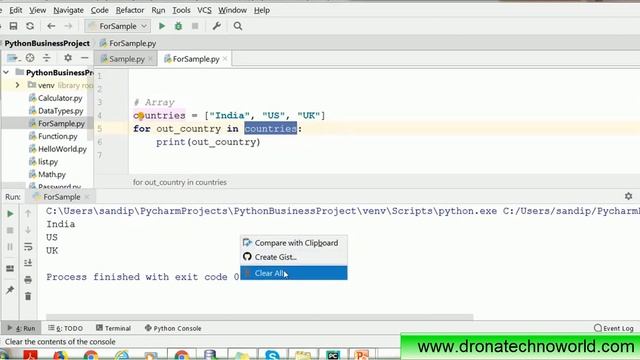640x360 pixels.
Task: Navigate forward with the right arrow
Action: coord(68,26)
